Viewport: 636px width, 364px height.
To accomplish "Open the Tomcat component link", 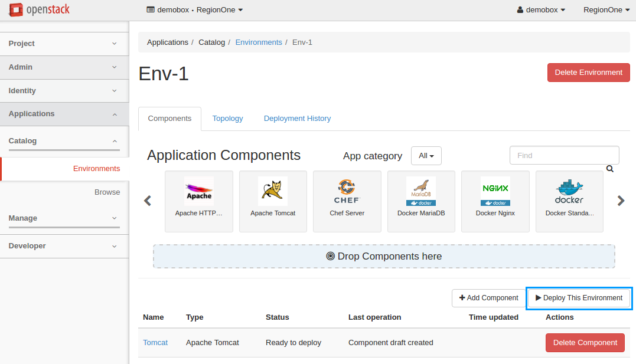I will [155, 343].
